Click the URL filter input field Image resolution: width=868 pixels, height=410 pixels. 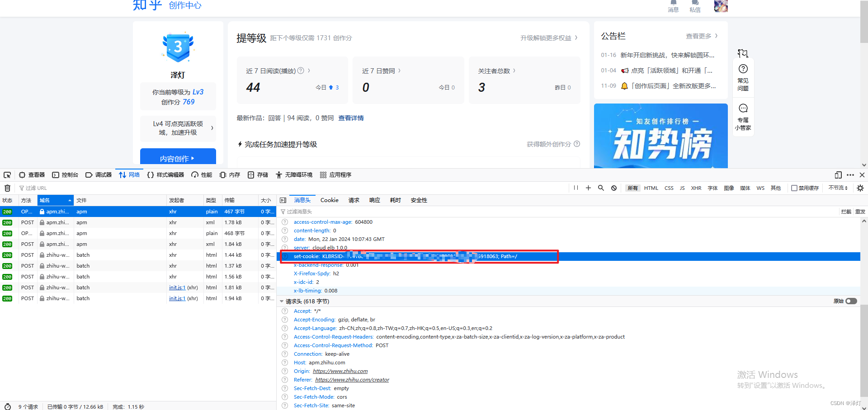289,188
